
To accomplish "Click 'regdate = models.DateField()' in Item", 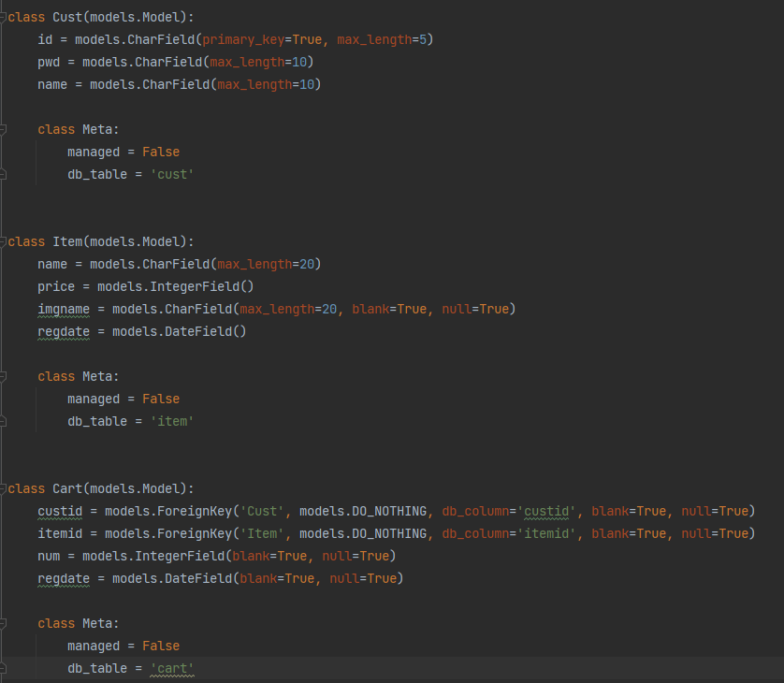I will [x=142, y=332].
